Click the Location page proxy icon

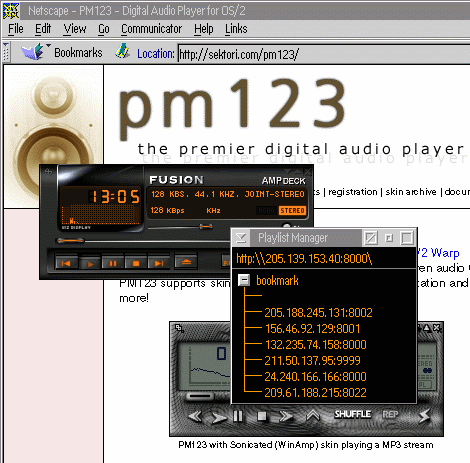click(122, 51)
